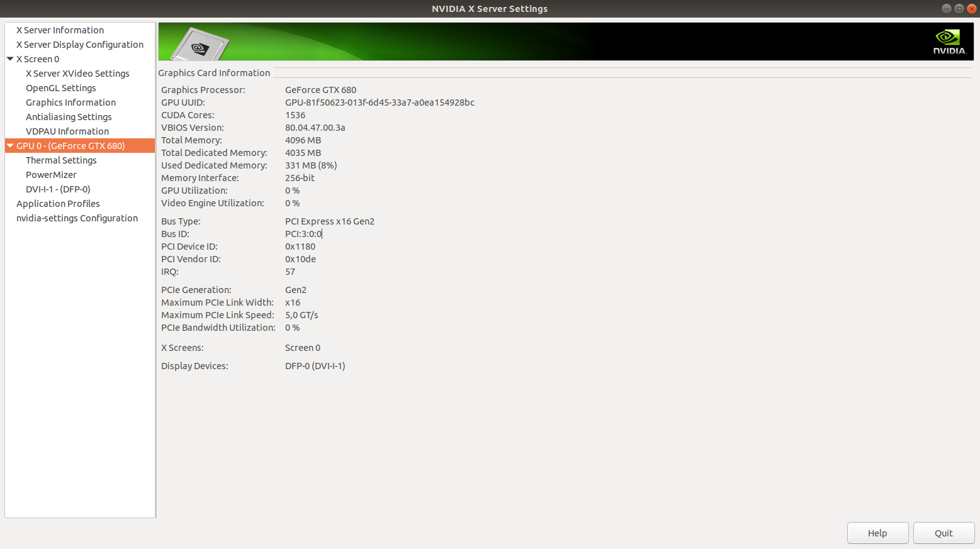Select the PowerMizer section
This screenshot has width=980, height=549.
pyautogui.click(x=51, y=174)
